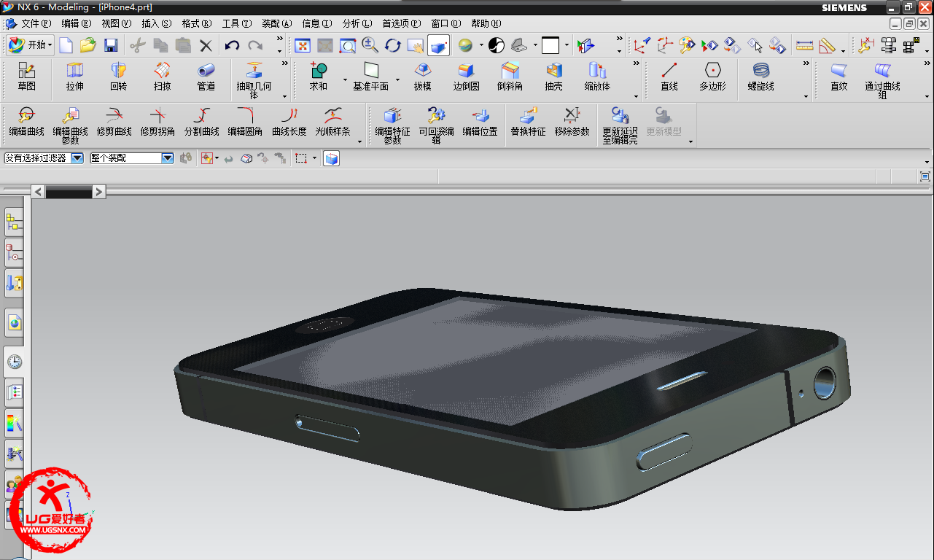Open the 格式(R) menu
The height and width of the screenshot is (560, 934).
(197, 24)
